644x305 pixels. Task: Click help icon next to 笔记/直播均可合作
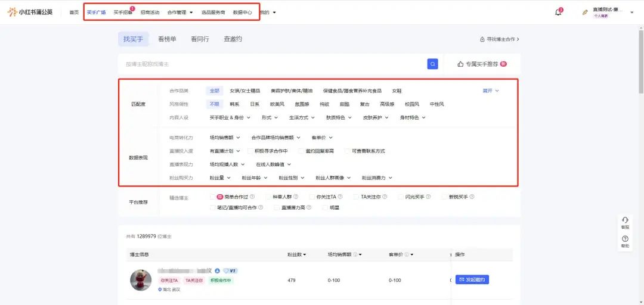261,208
